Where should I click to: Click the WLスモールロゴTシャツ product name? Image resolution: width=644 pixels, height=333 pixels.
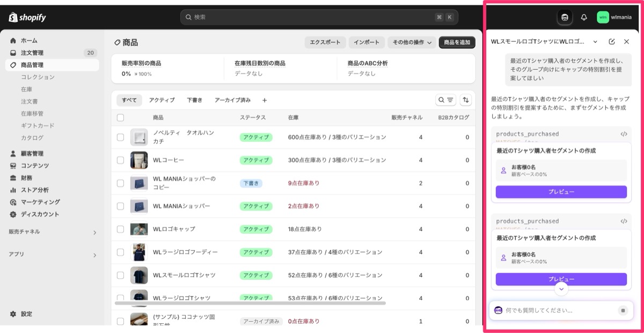pos(184,276)
